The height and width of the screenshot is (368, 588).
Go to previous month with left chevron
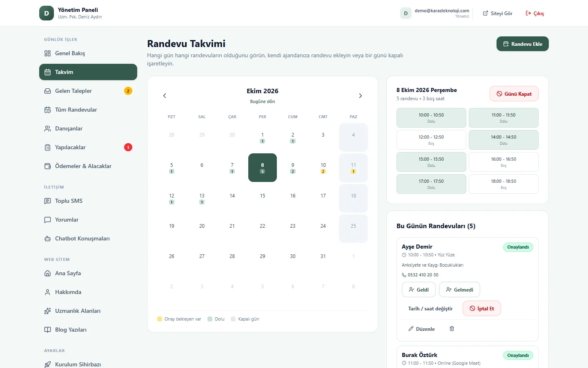(x=165, y=96)
